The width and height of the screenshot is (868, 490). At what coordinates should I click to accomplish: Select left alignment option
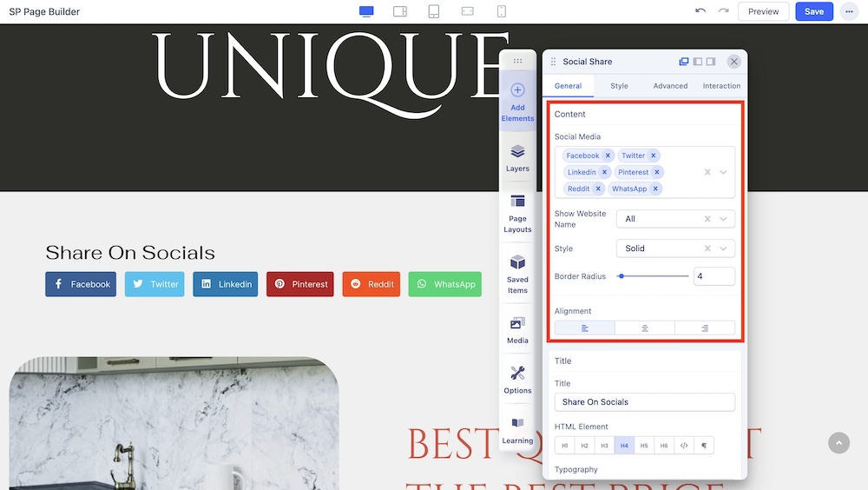(585, 328)
